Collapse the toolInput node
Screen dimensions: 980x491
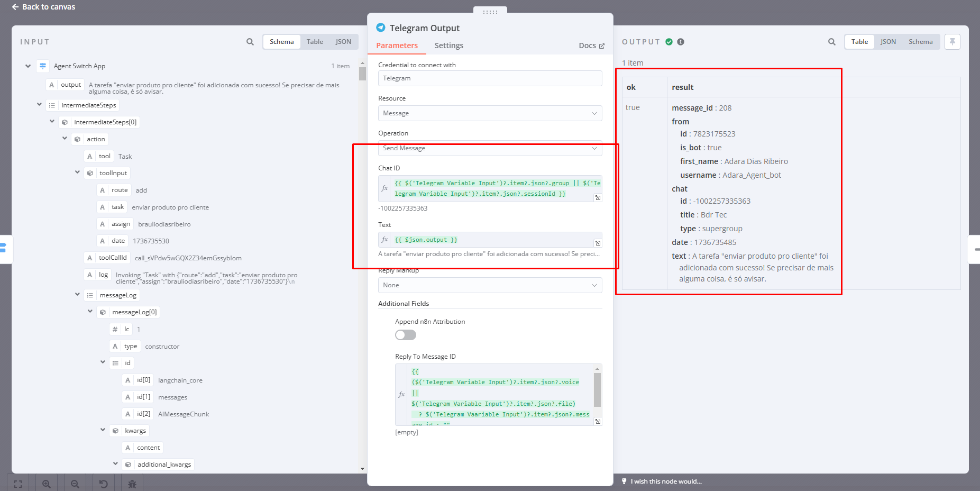[x=77, y=172]
